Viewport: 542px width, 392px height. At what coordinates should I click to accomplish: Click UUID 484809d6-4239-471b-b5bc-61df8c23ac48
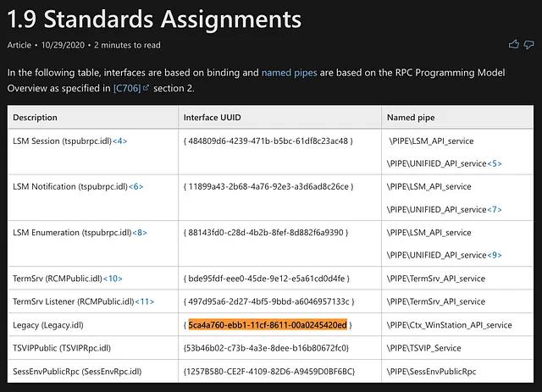click(268, 141)
